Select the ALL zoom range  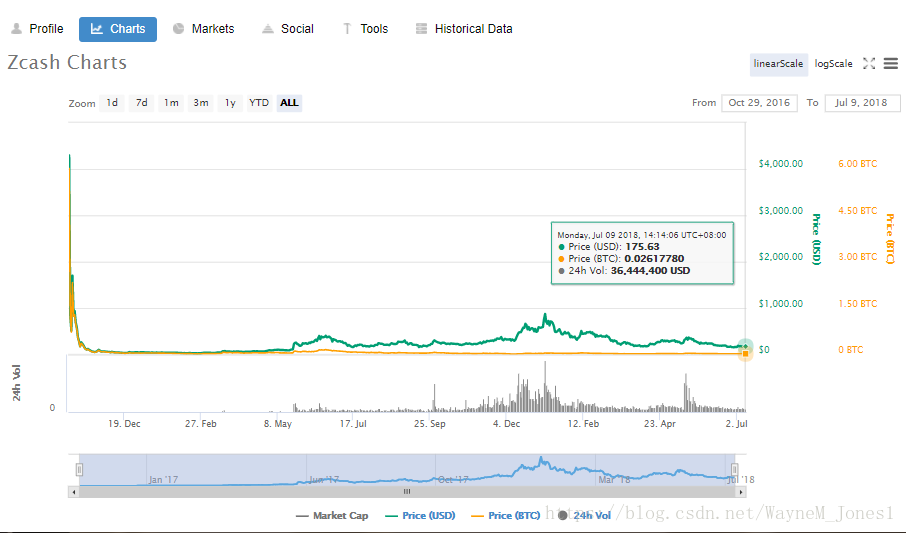[x=289, y=103]
